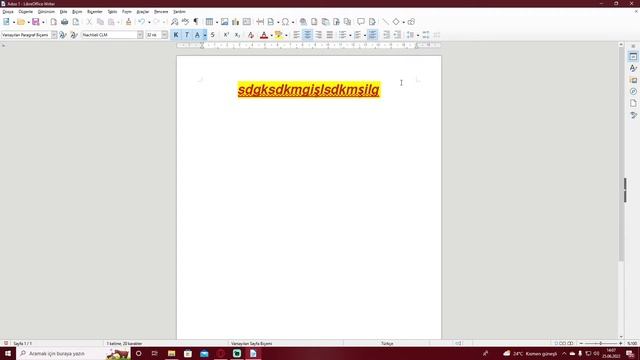Screen dimensions: 640x360
Task: Apply red font color
Action: pos(264,35)
